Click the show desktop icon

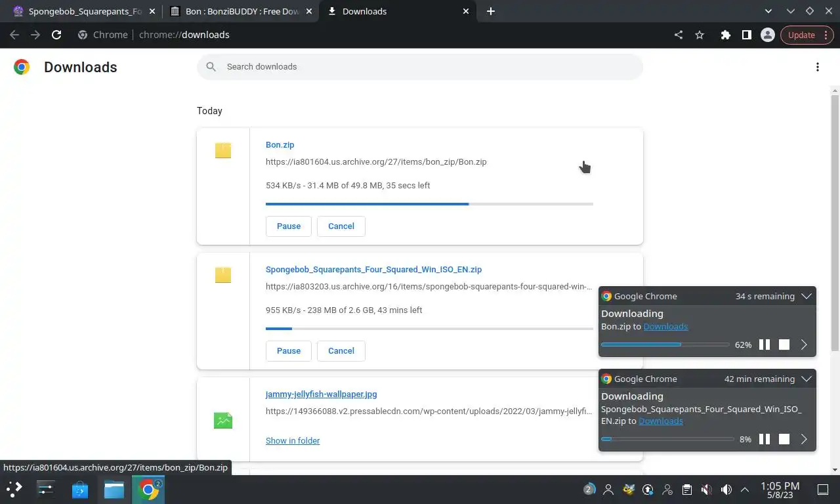click(823, 490)
